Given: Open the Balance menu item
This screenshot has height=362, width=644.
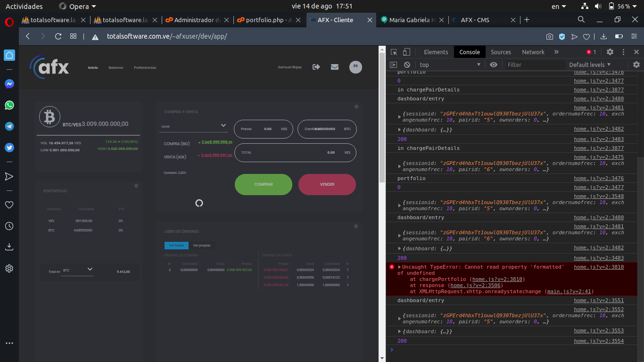Looking at the screenshot, I should tap(116, 67).
